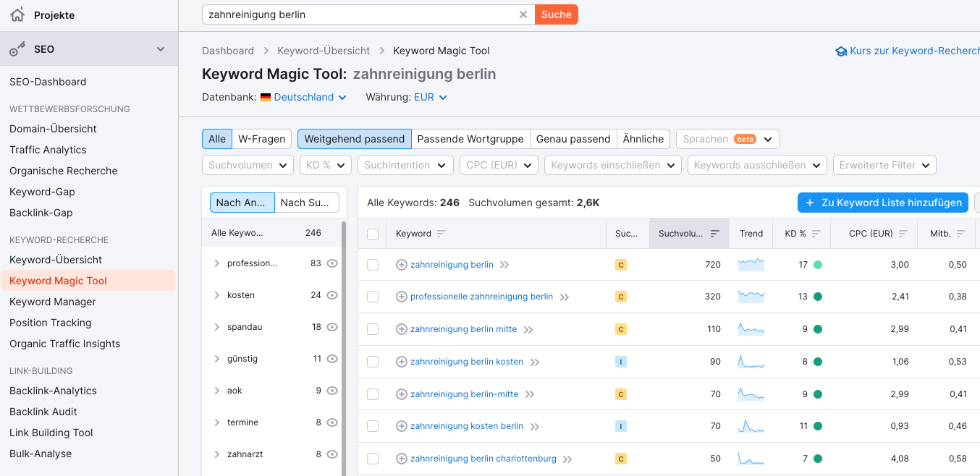Image resolution: width=980 pixels, height=476 pixels.
Task: Click the Mitb. column sort icon
Action: (961, 234)
